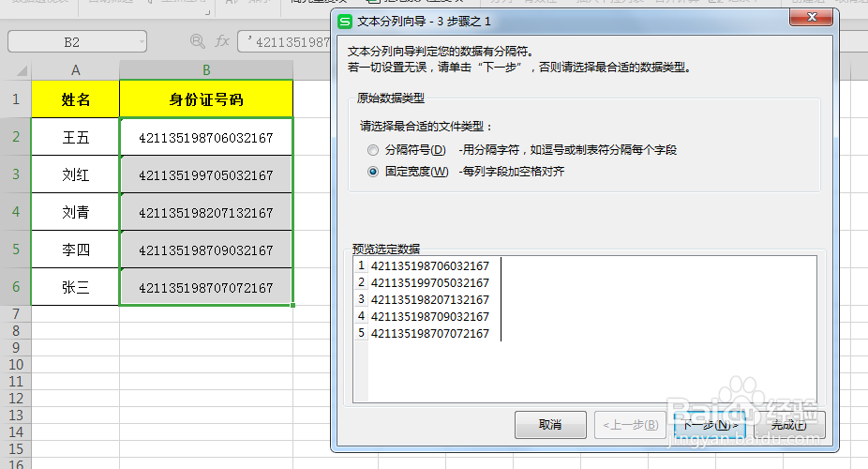The width and height of the screenshot is (868, 469).
Task: Click cell containing 刘青
Action: click(75, 212)
